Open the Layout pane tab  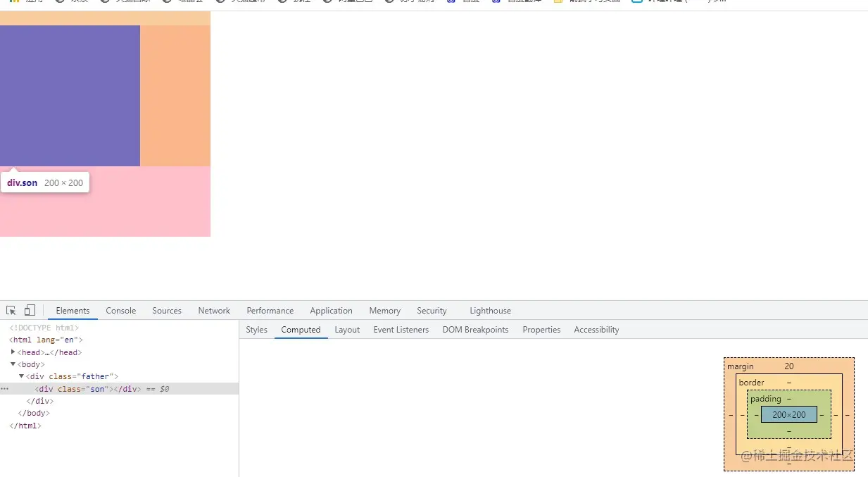(x=347, y=330)
